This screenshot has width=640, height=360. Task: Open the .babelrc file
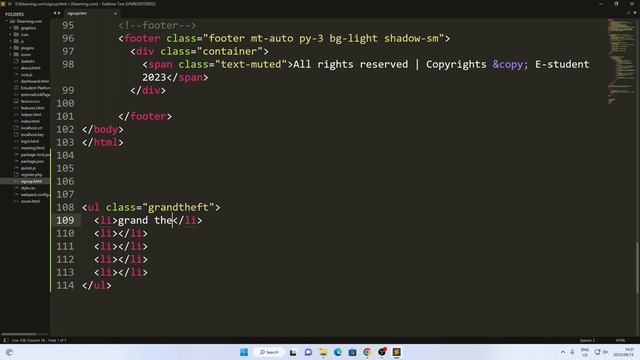tap(28, 61)
